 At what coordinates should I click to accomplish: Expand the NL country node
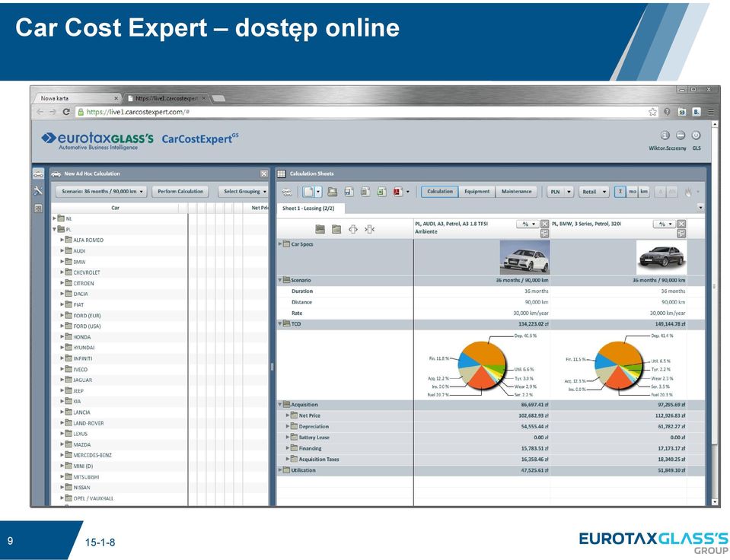point(55,218)
